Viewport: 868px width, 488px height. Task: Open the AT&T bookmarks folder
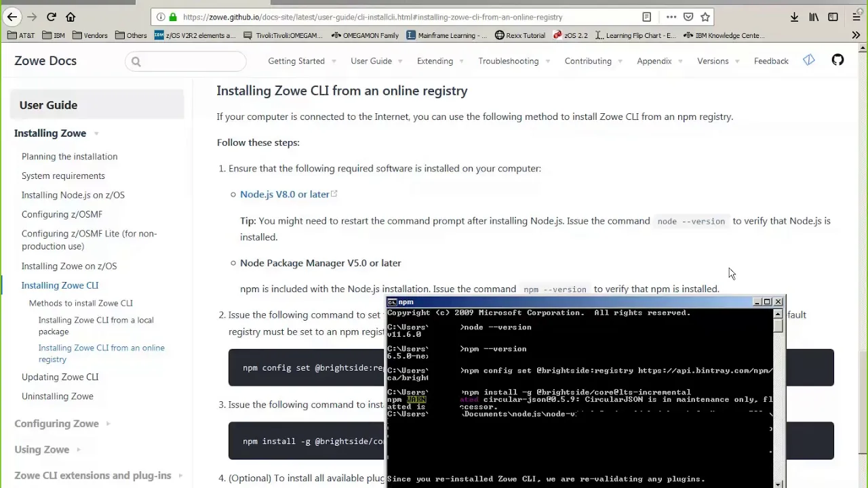[21, 35]
